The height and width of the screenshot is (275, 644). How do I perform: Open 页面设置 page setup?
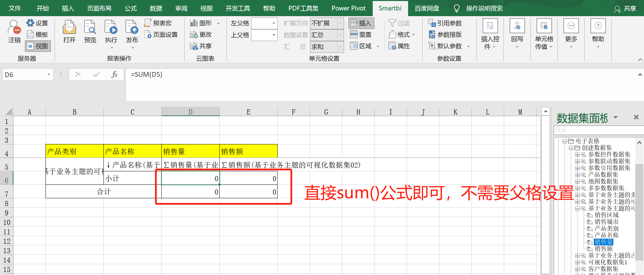(161, 34)
